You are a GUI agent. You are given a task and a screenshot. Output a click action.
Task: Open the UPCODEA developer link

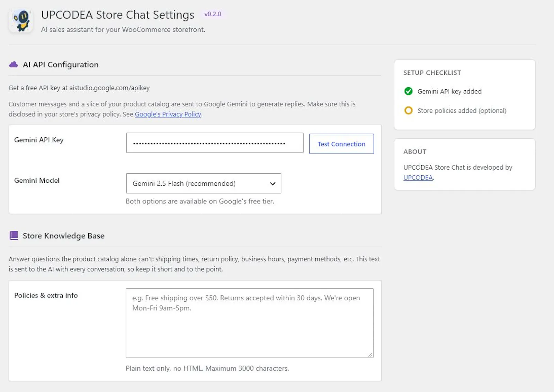pos(418,177)
